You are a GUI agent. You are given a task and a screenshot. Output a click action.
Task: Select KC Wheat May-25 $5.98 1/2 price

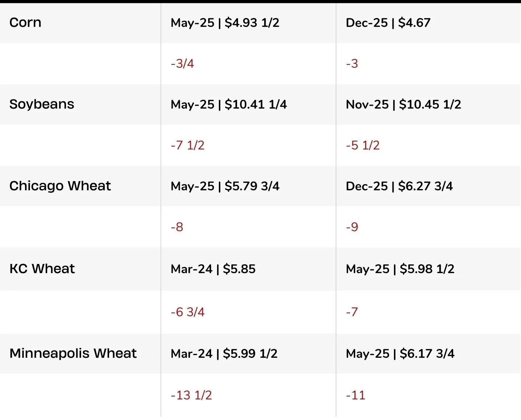400,269
